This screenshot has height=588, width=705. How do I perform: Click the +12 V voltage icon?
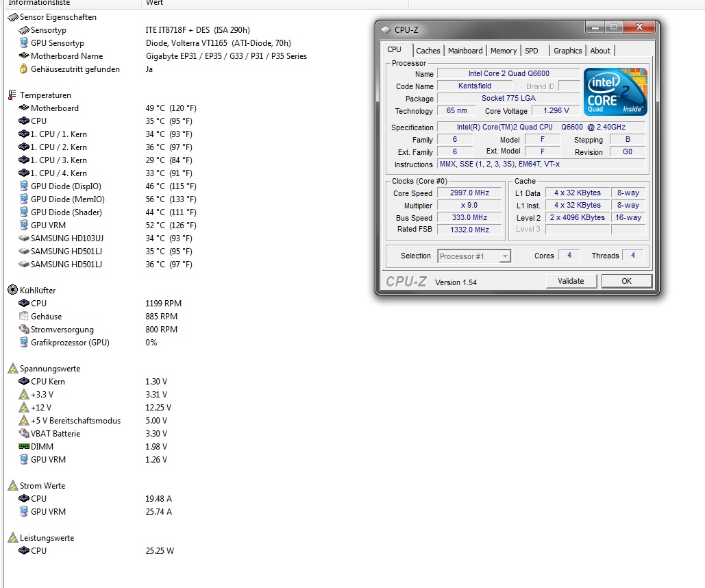pyautogui.click(x=24, y=408)
